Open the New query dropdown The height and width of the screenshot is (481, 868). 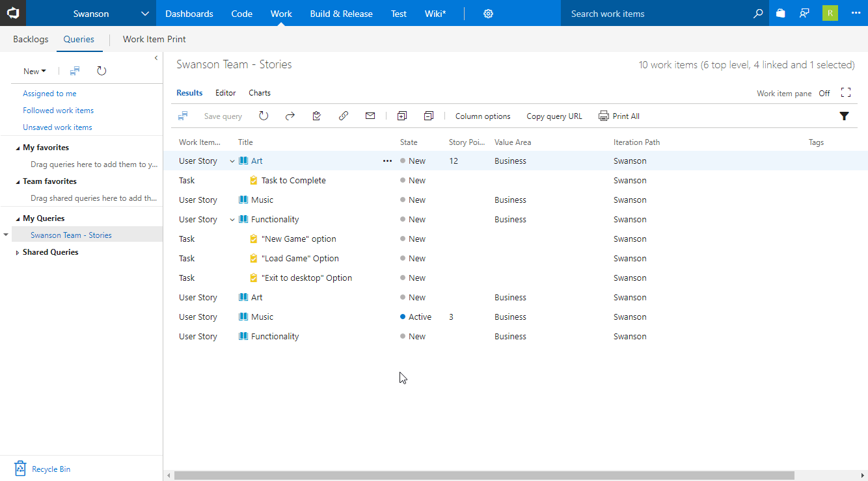click(x=34, y=71)
